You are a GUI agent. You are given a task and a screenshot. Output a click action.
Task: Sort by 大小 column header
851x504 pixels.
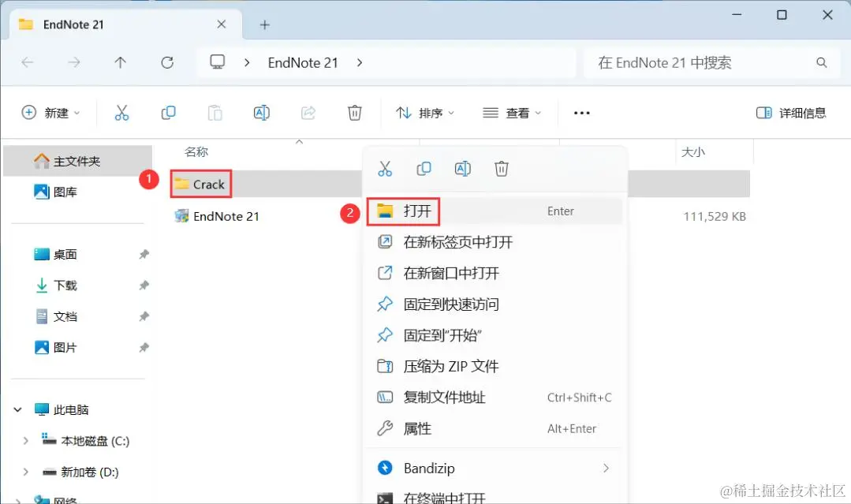(693, 152)
